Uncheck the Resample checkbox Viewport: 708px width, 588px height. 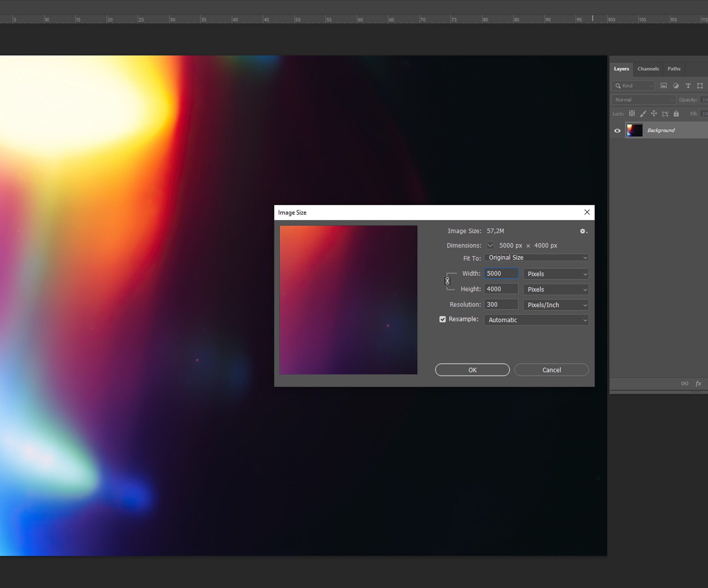point(443,319)
